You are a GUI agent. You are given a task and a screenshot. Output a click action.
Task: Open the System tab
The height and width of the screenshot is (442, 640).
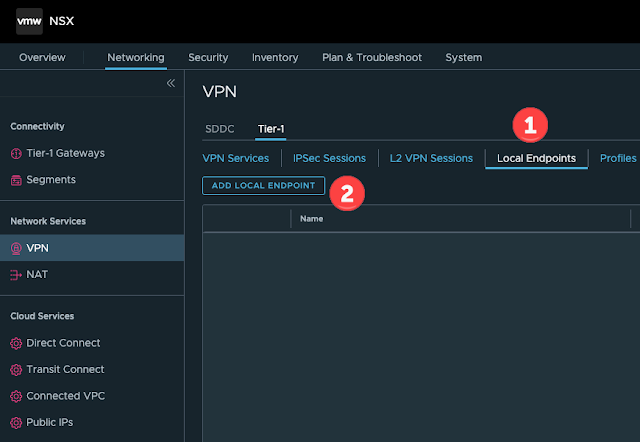click(463, 58)
